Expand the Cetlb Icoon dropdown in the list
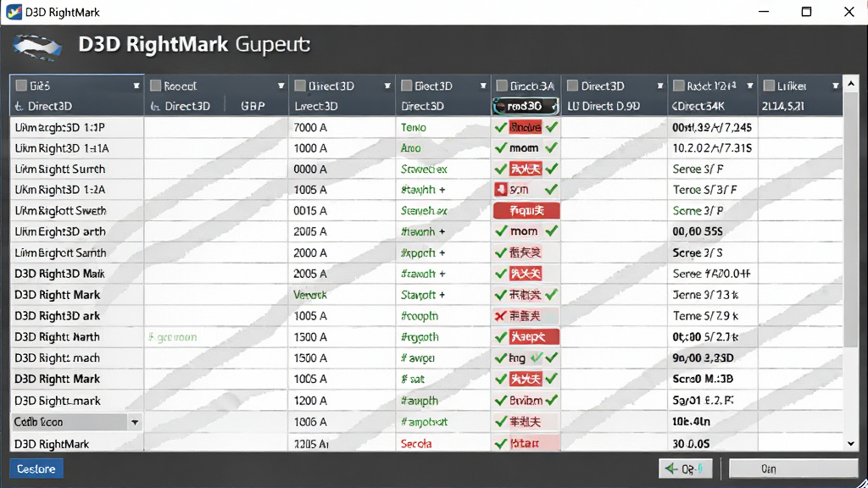The image size is (868, 488). (x=135, y=422)
